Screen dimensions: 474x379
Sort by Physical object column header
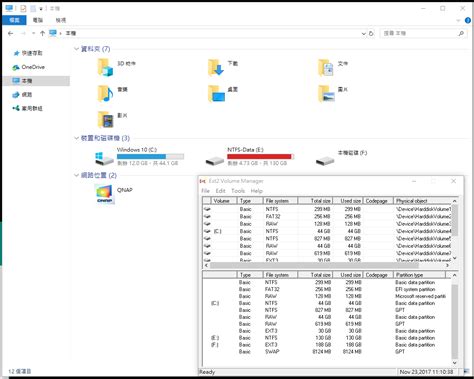[422, 201]
